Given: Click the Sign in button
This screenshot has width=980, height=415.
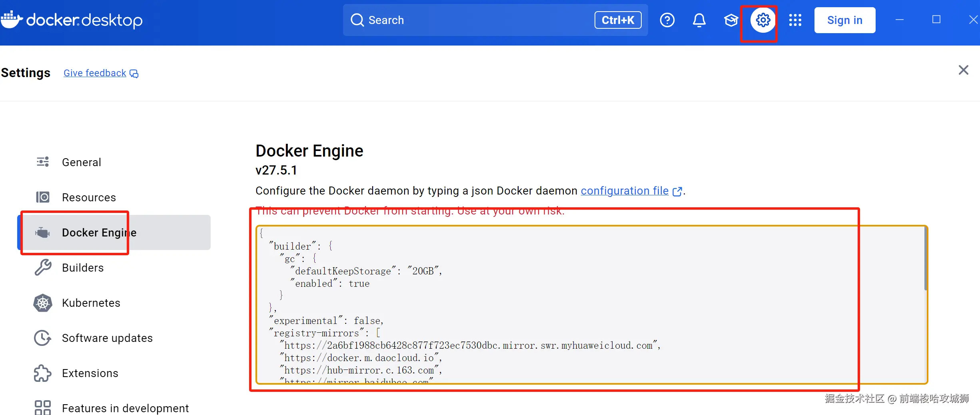Looking at the screenshot, I should tap(844, 20).
